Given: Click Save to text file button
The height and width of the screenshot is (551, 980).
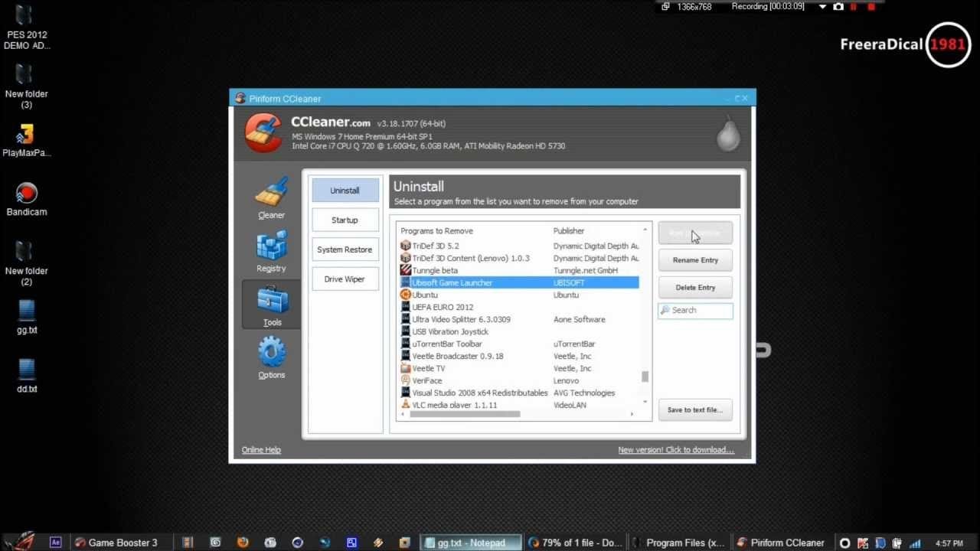Looking at the screenshot, I should pos(695,409).
